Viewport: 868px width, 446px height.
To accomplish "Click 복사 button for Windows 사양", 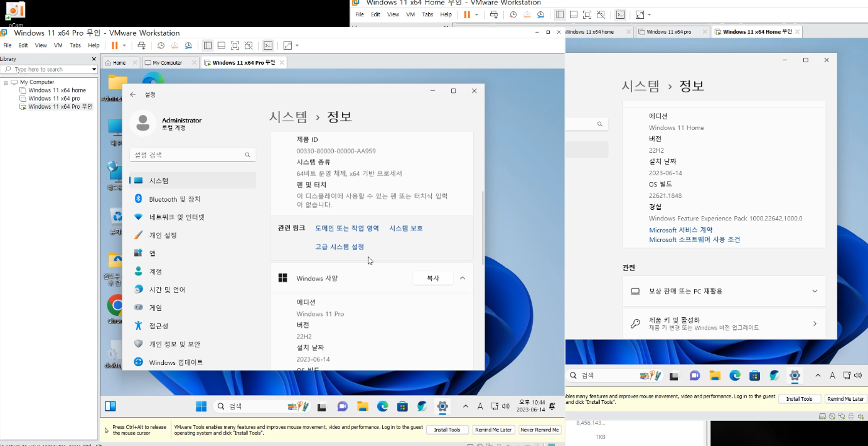I will click(433, 278).
